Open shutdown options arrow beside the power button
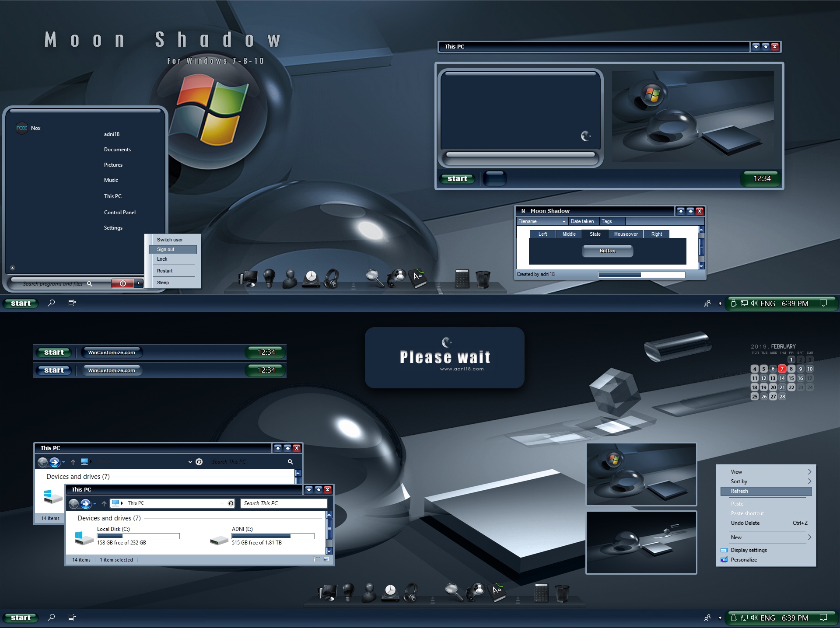Screen dimensions: 840x628 coord(139,283)
